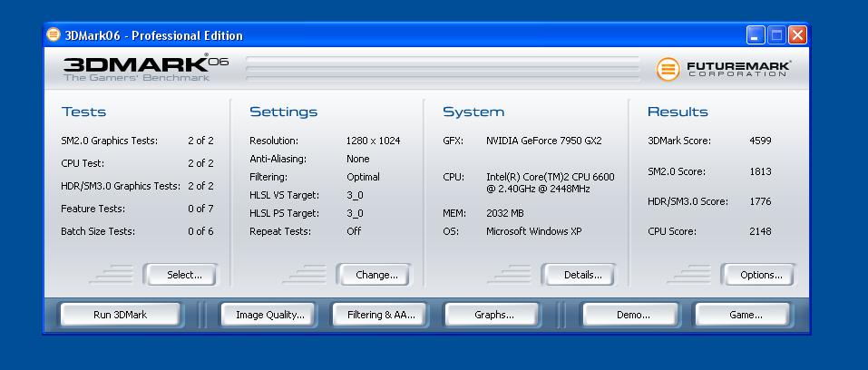The height and width of the screenshot is (370, 868).
Task: Open the Filtering & AA... tool
Action: coord(379,315)
